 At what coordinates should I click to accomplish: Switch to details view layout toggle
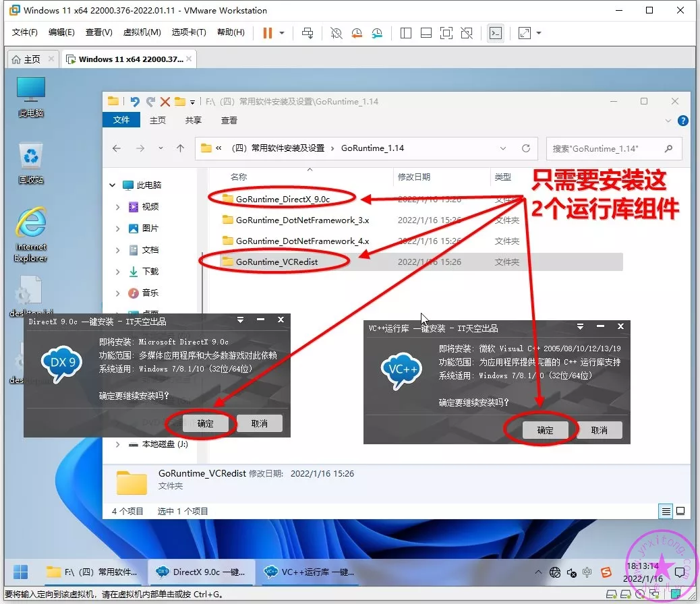[x=666, y=511]
